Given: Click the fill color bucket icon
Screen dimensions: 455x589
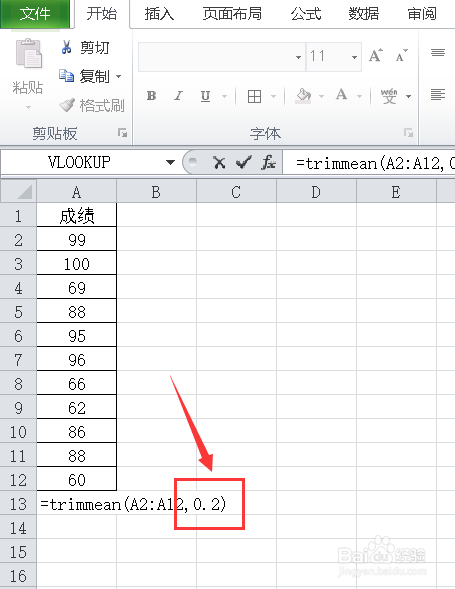Looking at the screenshot, I should [x=304, y=95].
